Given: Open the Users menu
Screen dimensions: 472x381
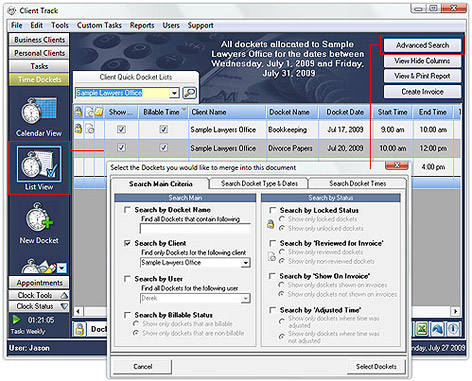Looking at the screenshot, I should 171,25.
